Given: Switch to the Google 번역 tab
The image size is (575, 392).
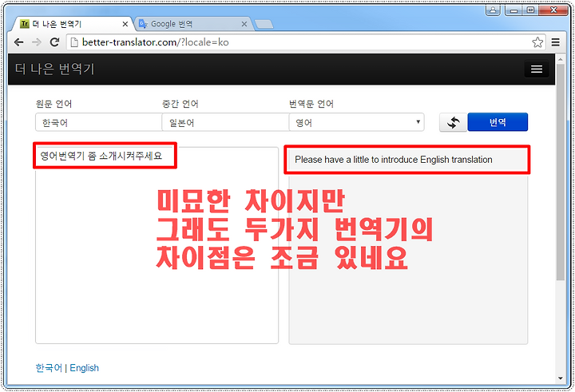Looking at the screenshot, I should (192, 24).
